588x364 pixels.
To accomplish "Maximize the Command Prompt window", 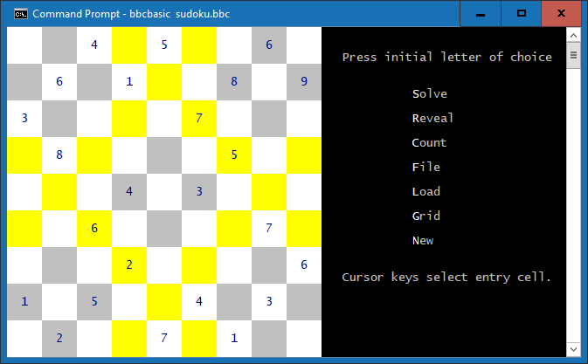I will [522, 13].
